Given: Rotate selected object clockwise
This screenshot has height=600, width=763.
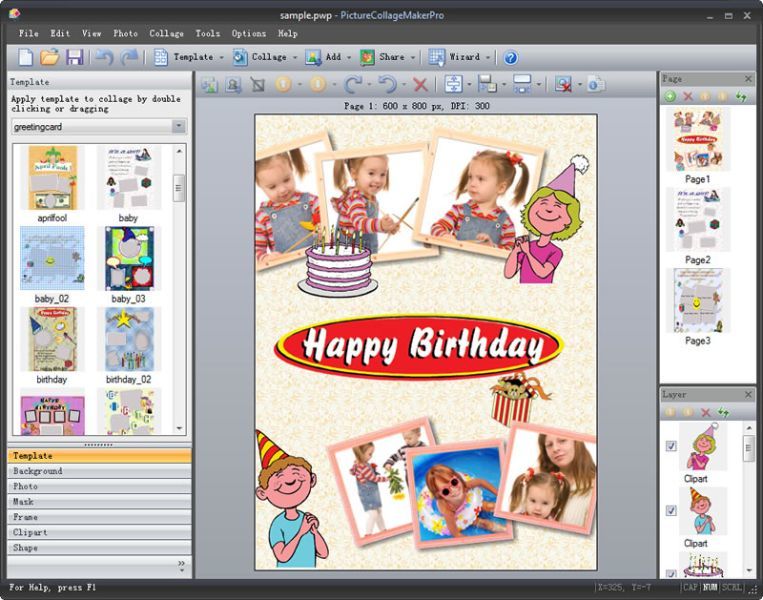Looking at the screenshot, I should [352, 85].
